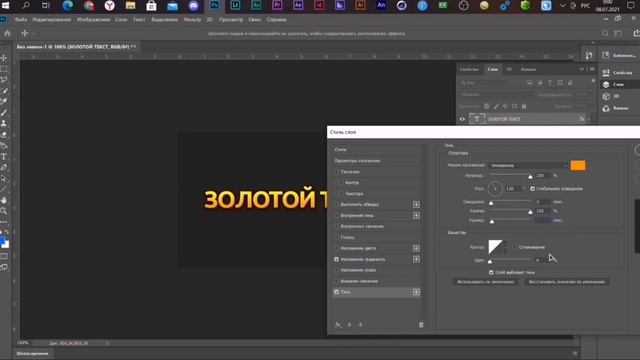Screen dimensions: 640x360
Task: Open the contour picker dropdown arrow
Action: coord(505,247)
